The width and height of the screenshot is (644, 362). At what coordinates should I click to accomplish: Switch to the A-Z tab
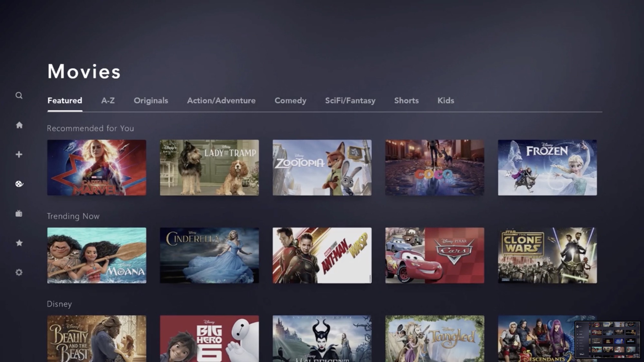(108, 101)
